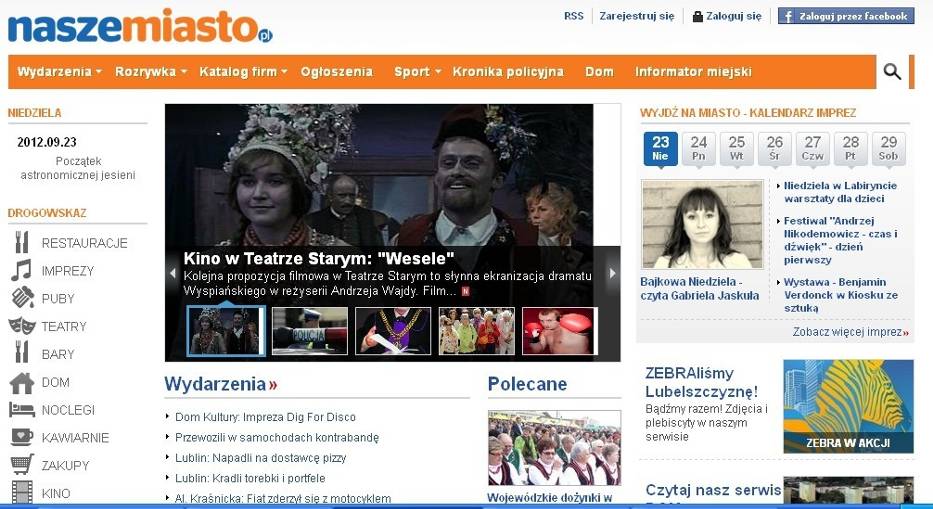Select calendar day 26 Śr
The width and height of the screenshot is (933, 509).
pos(775,148)
